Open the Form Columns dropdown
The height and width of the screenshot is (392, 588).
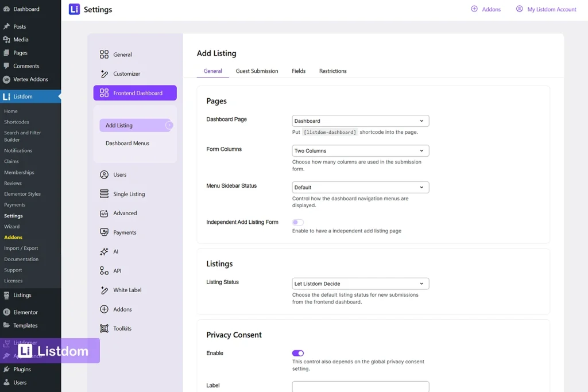(360, 150)
